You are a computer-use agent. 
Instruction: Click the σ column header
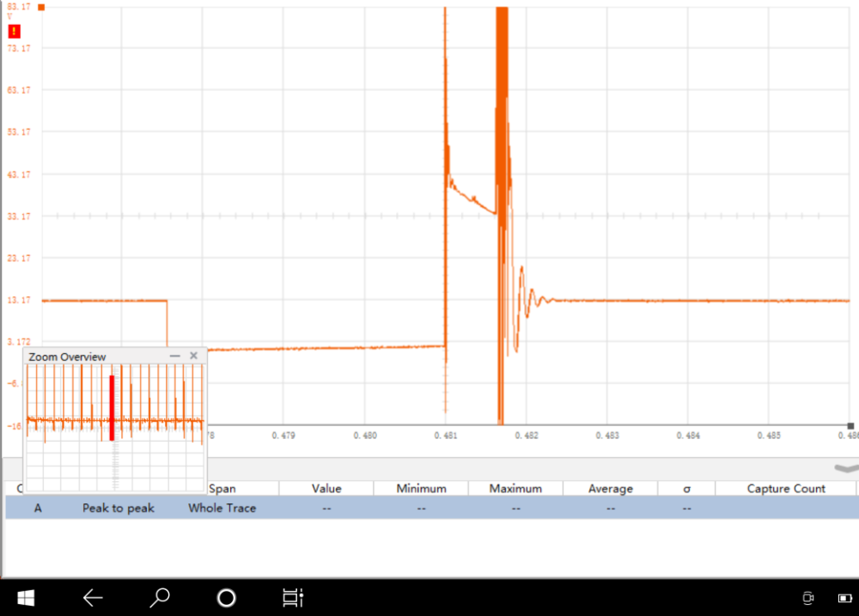coord(686,489)
